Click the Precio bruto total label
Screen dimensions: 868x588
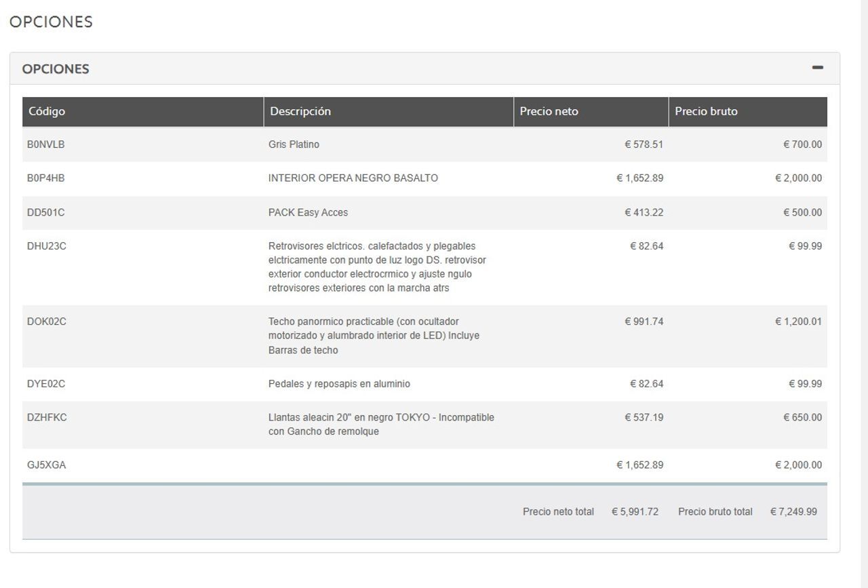click(715, 512)
